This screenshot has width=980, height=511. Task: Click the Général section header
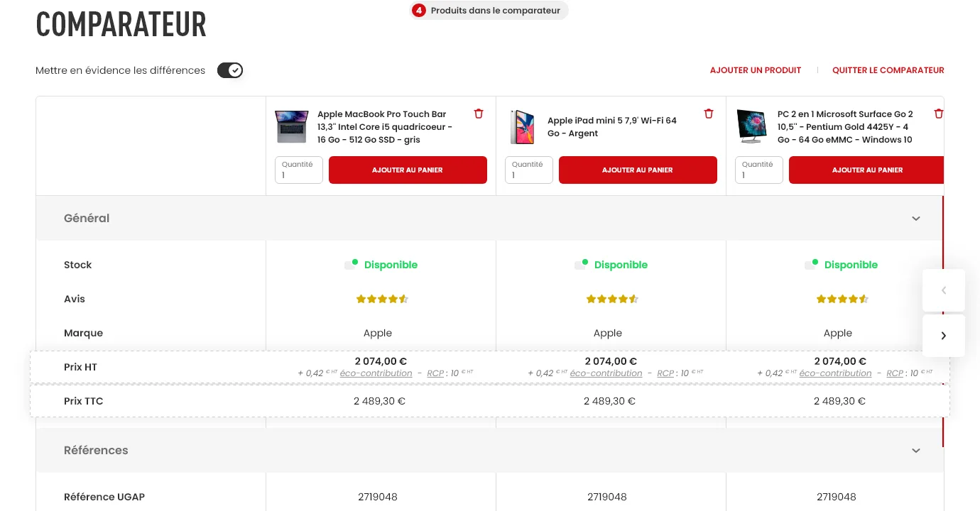490,219
